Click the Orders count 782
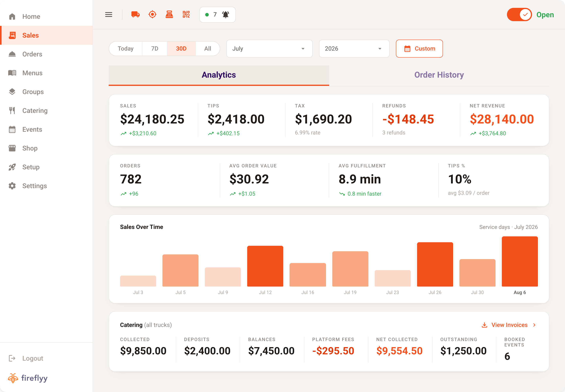The width and height of the screenshot is (565, 392). coord(131,179)
